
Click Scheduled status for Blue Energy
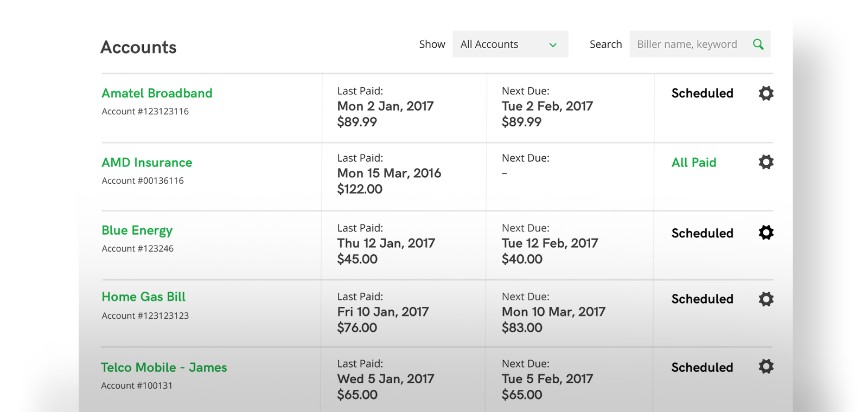click(x=702, y=233)
